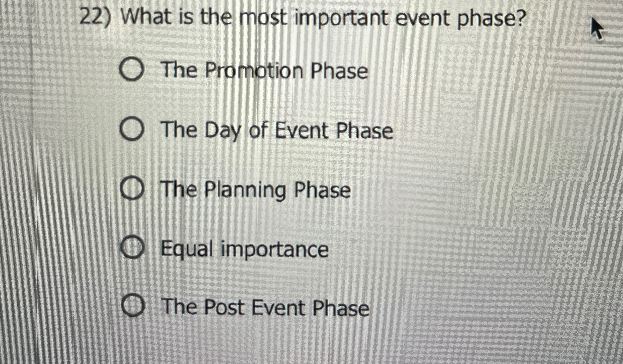The image size is (623, 364).
Task: Click the circle next to Post Event Phase
Action: click(133, 307)
